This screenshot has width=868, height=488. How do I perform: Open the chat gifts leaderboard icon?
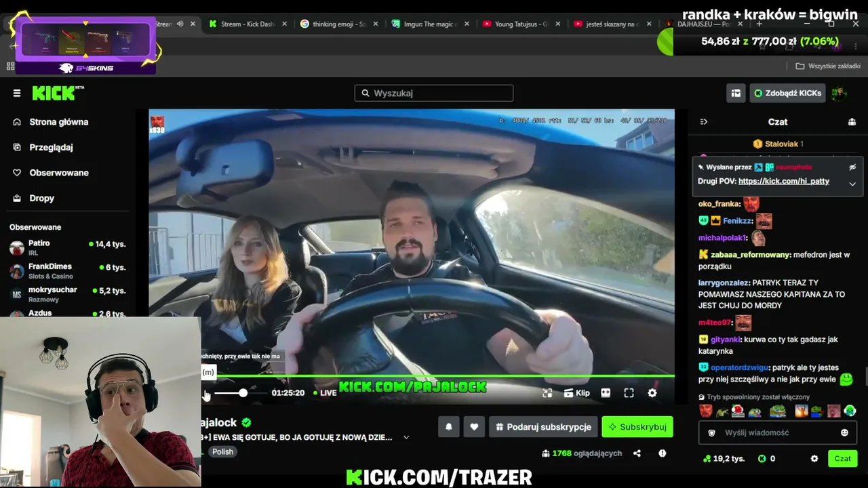(x=852, y=122)
